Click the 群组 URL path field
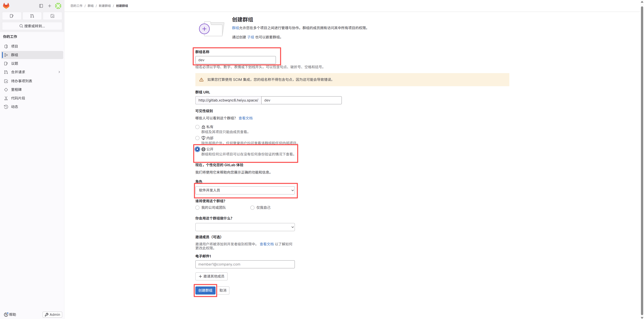Screen dimensions: 644x319 pos(301,100)
